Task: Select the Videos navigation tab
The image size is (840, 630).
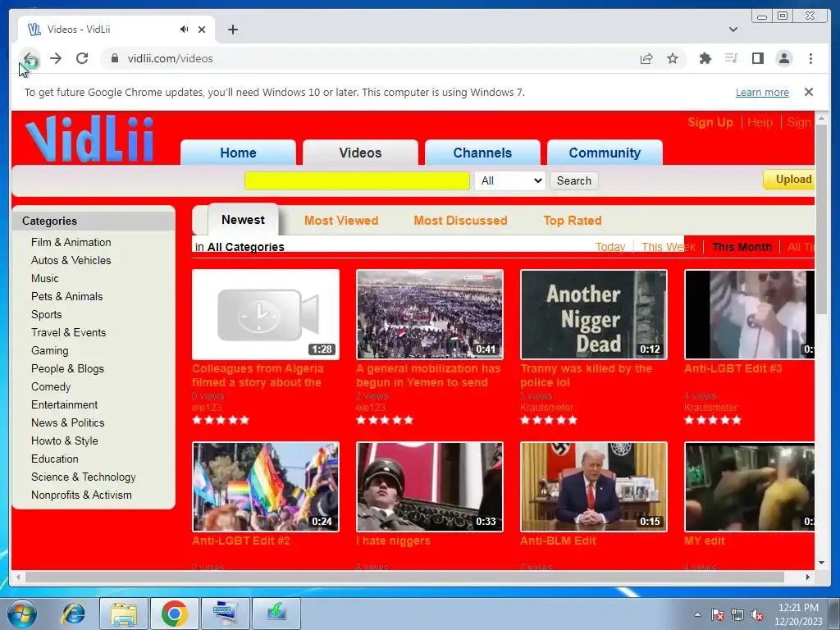Action: [360, 153]
